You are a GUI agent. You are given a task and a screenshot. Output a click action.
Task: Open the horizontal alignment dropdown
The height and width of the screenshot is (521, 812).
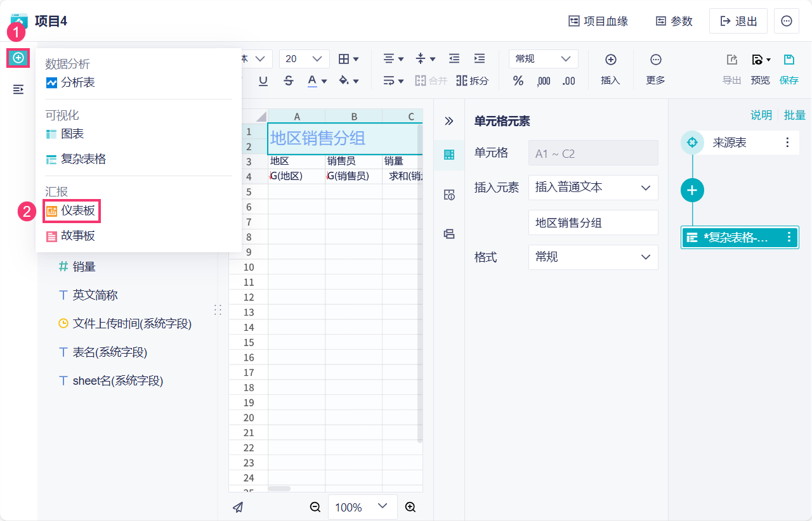tap(394, 59)
